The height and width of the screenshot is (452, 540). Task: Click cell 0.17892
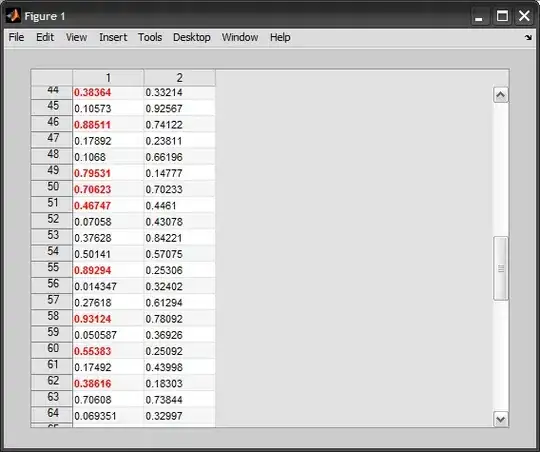[x=108, y=141]
